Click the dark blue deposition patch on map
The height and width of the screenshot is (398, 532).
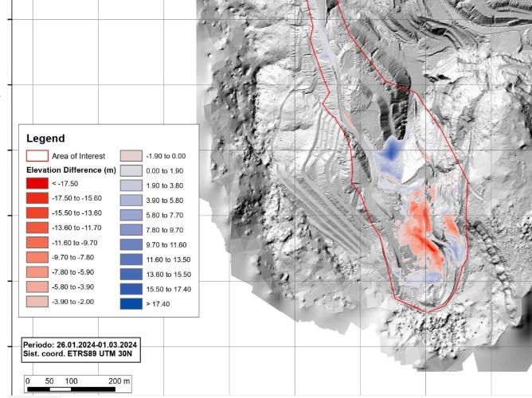391,151
